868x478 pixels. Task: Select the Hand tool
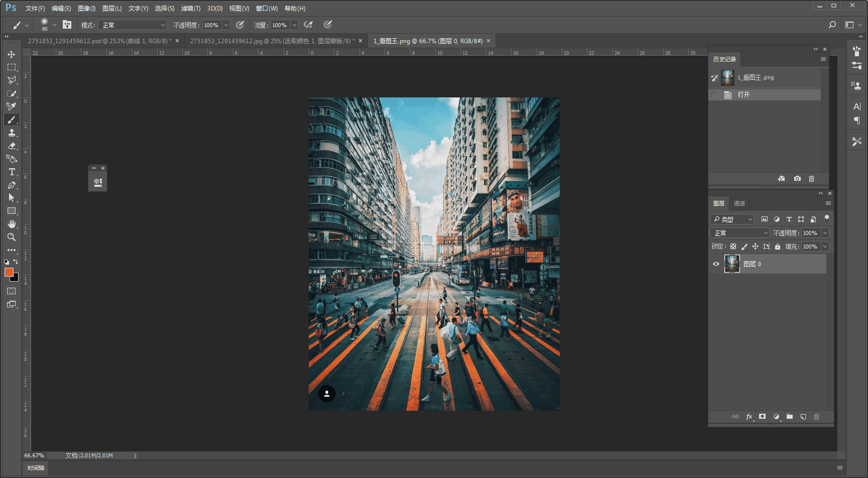tap(12, 224)
